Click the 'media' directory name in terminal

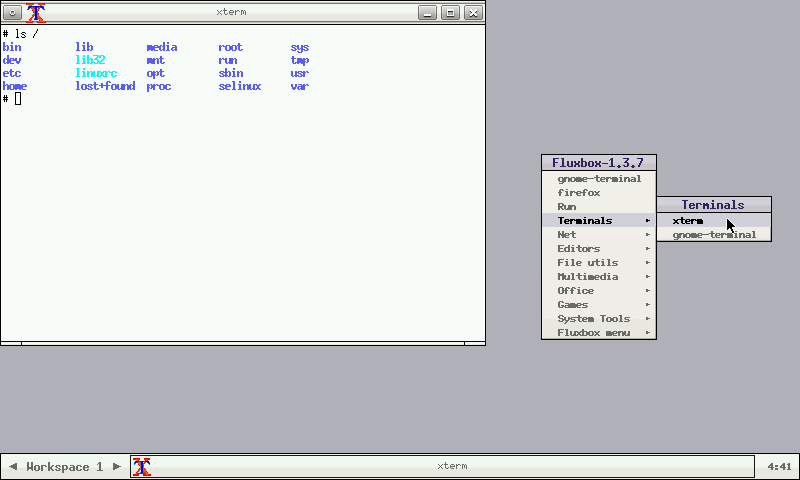coord(162,47)
